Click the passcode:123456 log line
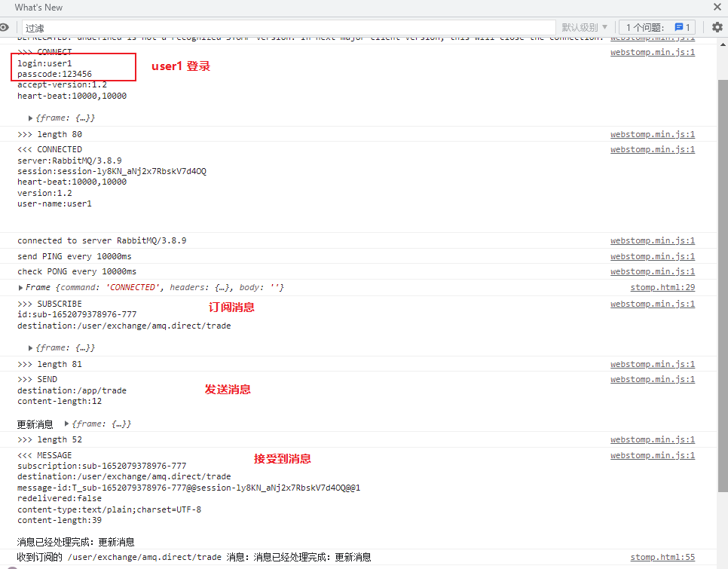 point(54,75)
